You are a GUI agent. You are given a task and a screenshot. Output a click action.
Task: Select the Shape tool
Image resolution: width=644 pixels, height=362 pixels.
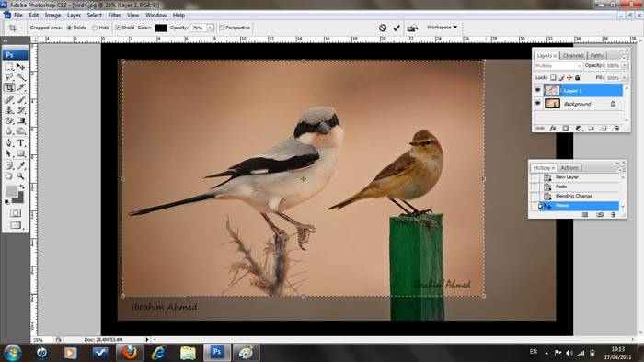tap(20, 153)
